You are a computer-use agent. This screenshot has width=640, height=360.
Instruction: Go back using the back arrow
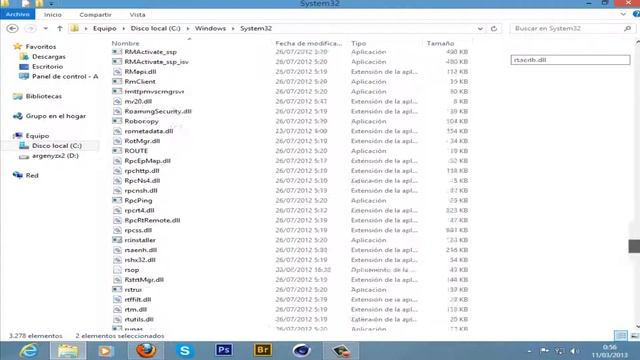point(13,29)
